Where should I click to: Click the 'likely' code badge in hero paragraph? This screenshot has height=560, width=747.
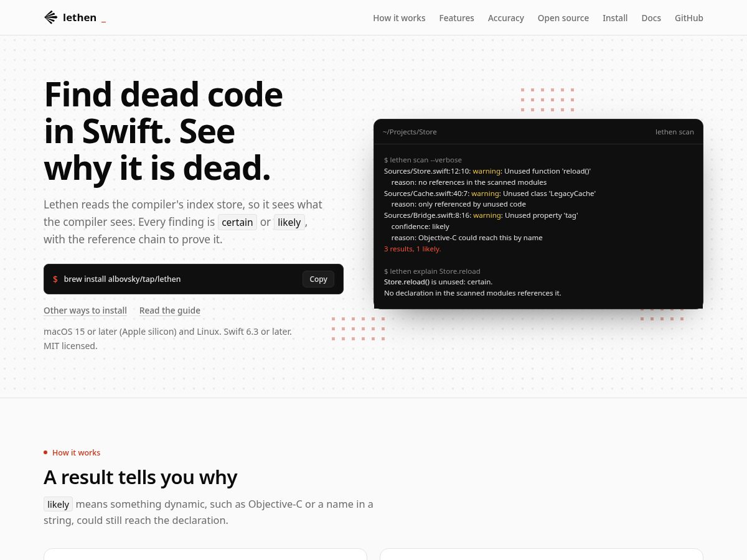289,222
